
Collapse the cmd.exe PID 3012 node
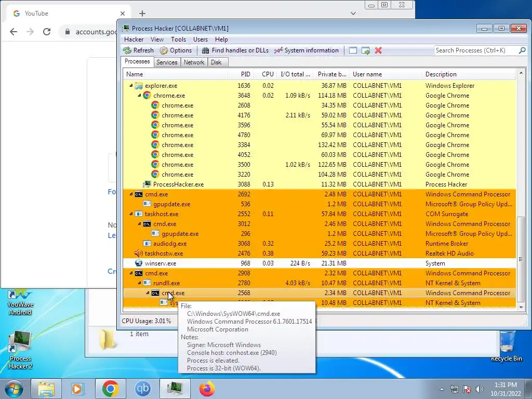pos(139,223)
